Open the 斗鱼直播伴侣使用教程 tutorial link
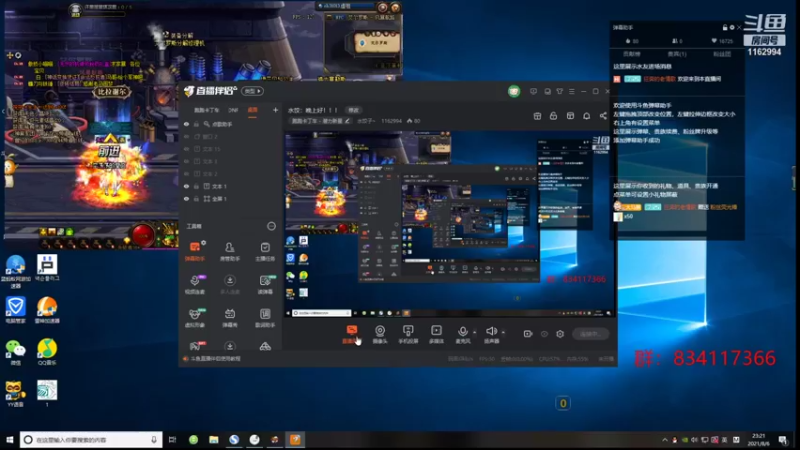 pyautogui.click(x=215, y=359)
